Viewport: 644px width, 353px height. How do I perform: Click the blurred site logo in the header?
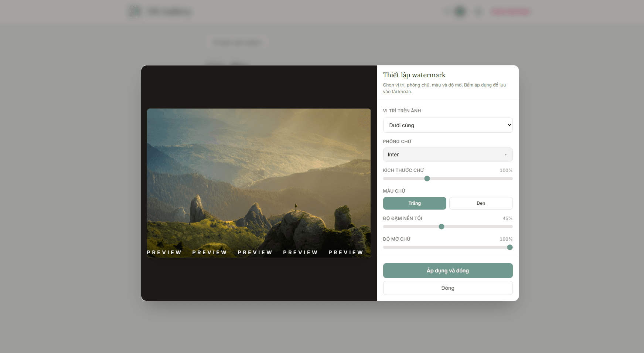134,11
